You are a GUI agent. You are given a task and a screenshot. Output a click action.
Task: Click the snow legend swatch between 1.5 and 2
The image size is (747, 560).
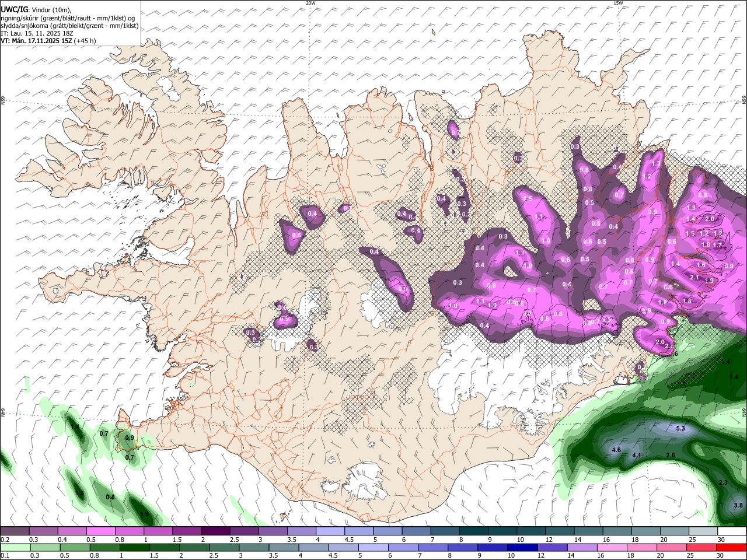coord(186,531)
